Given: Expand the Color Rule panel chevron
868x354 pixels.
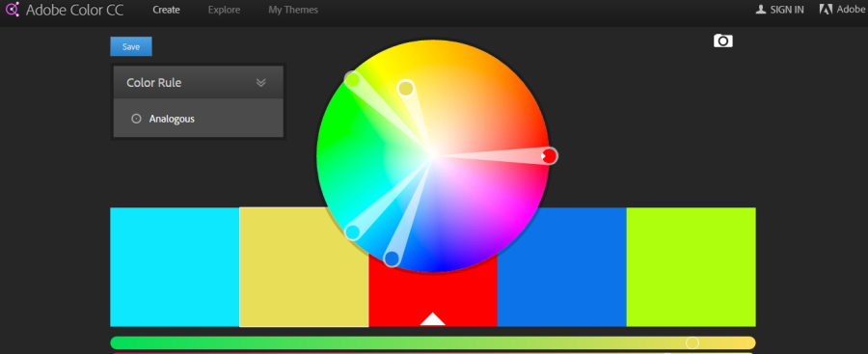Looking at the screenshot, I should click(261, 83).
